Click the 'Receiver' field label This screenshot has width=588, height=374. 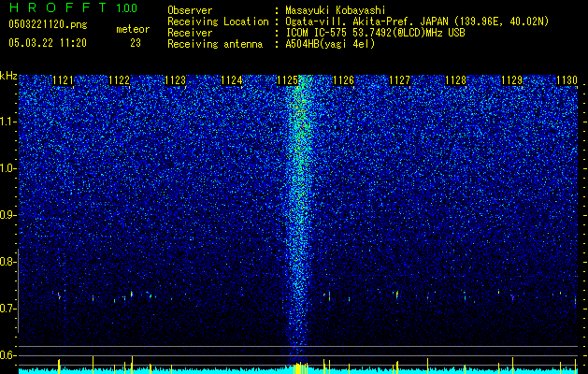point(190,33)
